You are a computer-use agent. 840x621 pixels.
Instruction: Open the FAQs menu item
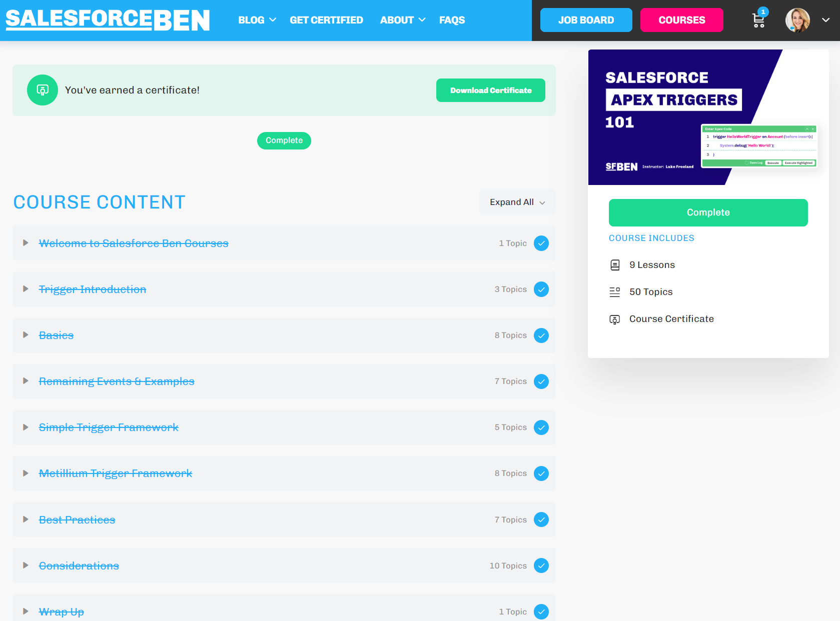[x=452, y=20]
